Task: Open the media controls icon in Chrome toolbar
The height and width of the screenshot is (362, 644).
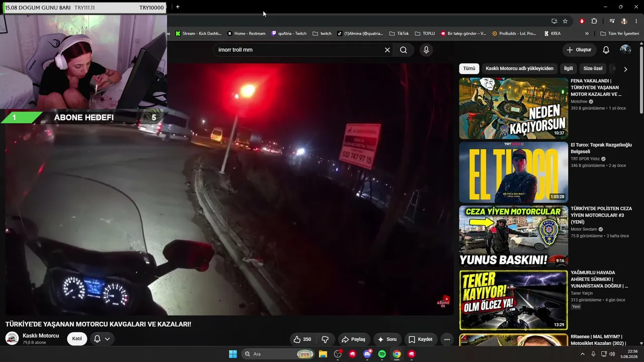Action: pos(612,21)
